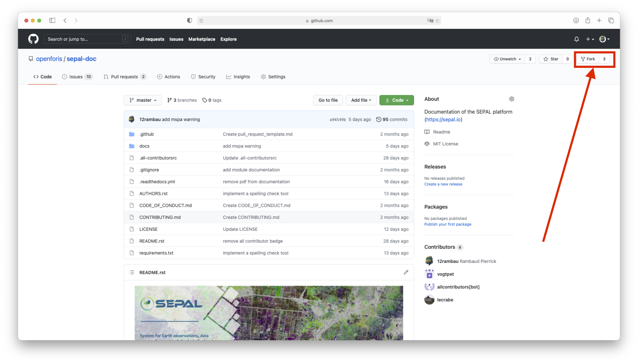Viewport: 638px width, 364px height.
Task: Open the Marketplace menu
Action: [202, 39]
